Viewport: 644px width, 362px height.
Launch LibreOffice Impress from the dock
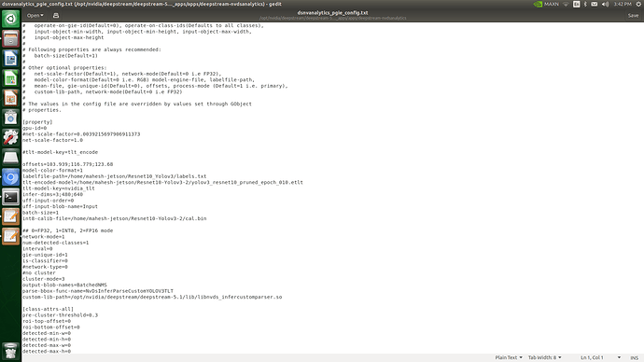click(x=10, y=98)
